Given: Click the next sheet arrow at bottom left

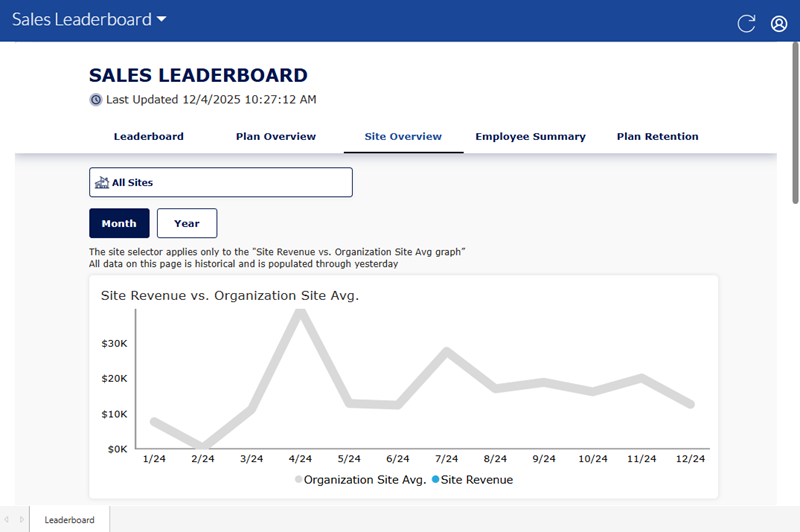Looking at the screenshot, I should pos(22,520).
